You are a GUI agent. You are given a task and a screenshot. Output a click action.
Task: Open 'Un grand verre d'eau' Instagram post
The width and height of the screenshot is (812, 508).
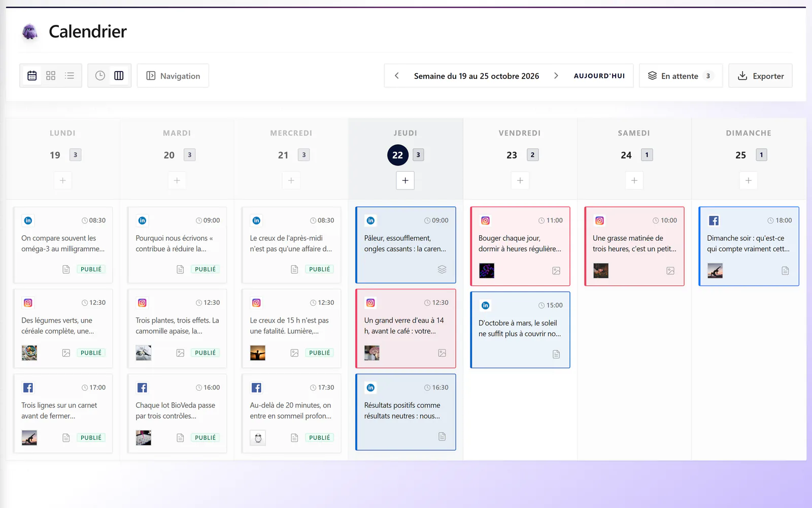tap(405, 328)
